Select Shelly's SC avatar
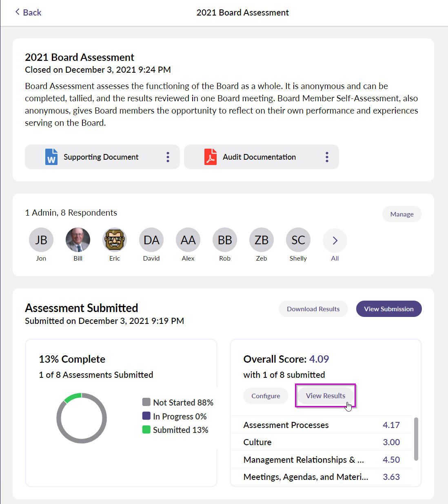This screenshot has width=448, height=504. pos(298,240)
